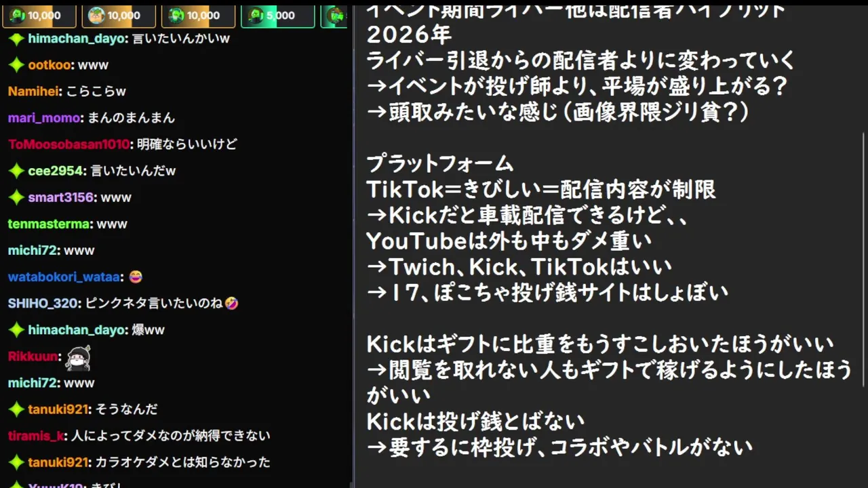Image resolution: width=868 pixels, height=488 pixels.
Task: Click star badge beside tanuki921's そうなんだ message
Action: (x=16, y=409)
